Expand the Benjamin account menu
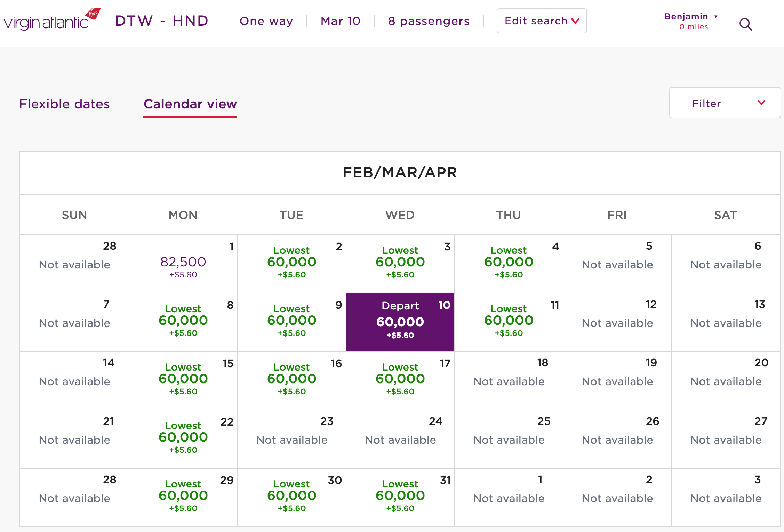784x532 pixels. click(x=691, y=21)
